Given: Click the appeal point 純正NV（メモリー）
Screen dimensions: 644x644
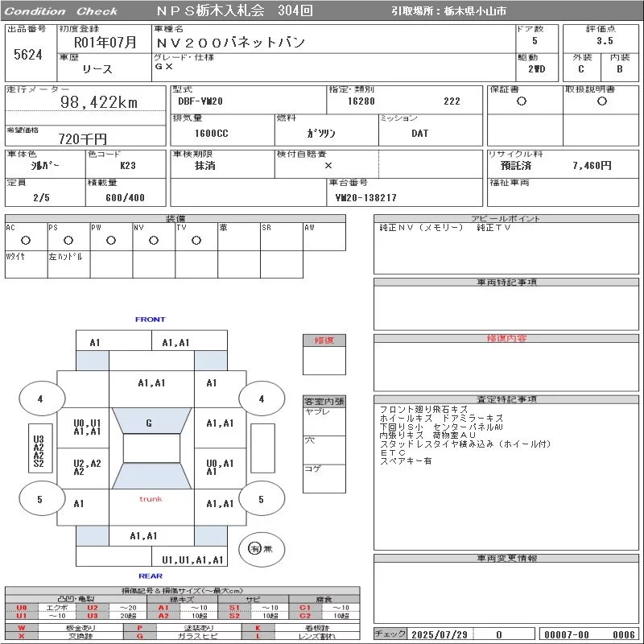Looking at the screenshot, I should tap(421, 228).
